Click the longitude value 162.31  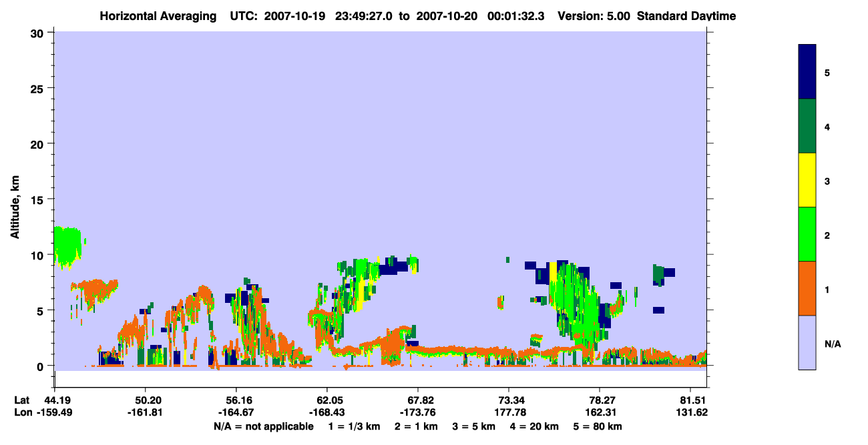tap(600, 412)
